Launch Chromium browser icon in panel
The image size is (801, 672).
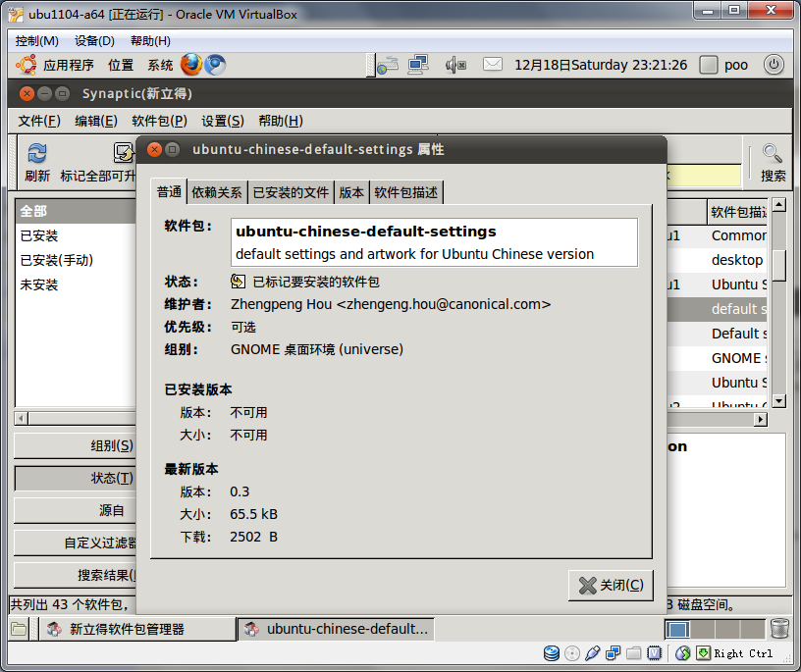click(215, 65)
